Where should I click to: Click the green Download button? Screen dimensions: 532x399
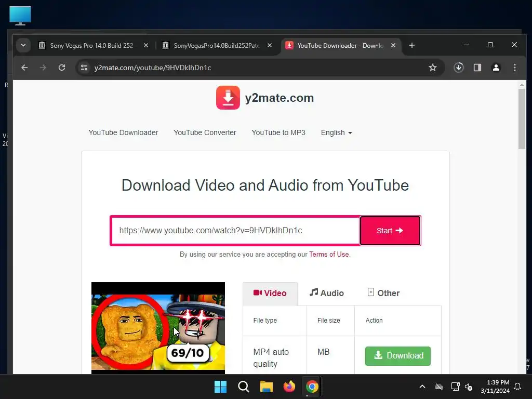pyautogui.click(x=398, y=356)
